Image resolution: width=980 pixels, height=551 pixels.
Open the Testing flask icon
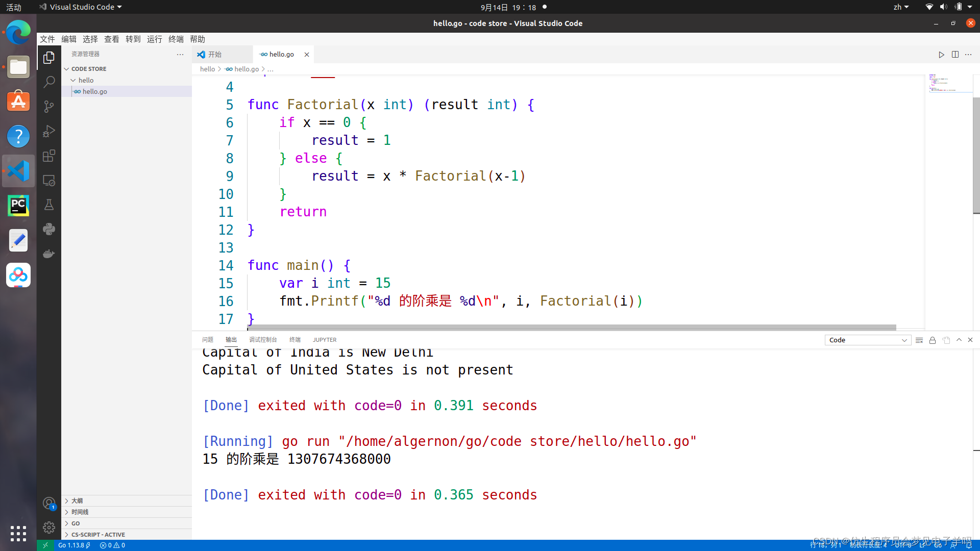(49, 205)
